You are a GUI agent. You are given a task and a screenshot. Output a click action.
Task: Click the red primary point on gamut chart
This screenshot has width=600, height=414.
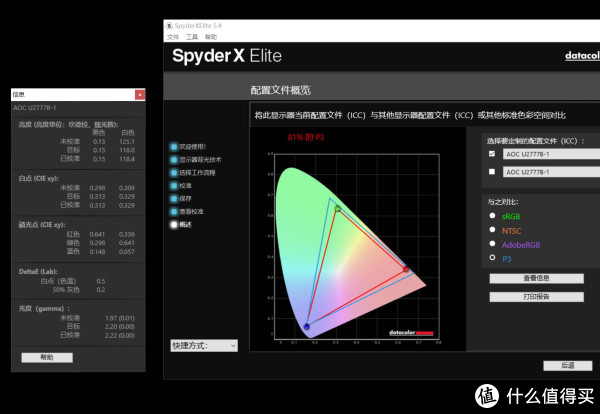pyautogui.click(x=406, y=269)
